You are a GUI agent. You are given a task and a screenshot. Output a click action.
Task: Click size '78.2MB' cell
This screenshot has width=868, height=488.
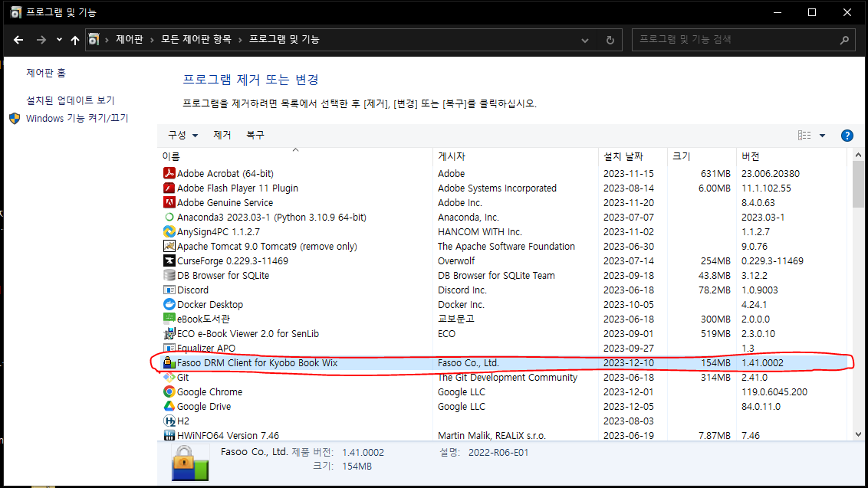coord(714,290)
